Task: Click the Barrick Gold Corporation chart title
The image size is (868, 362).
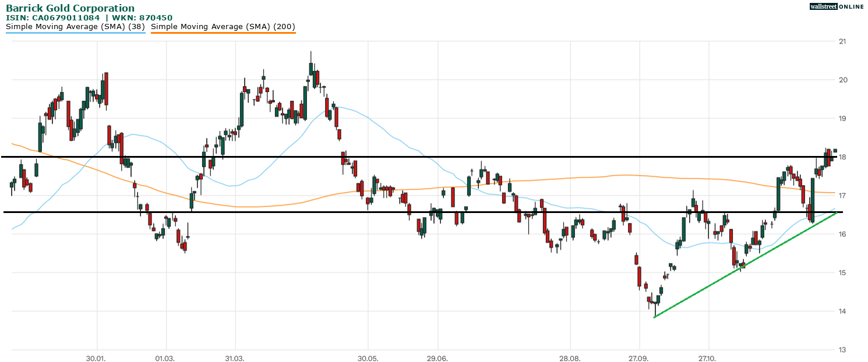Action: point(70,8)
